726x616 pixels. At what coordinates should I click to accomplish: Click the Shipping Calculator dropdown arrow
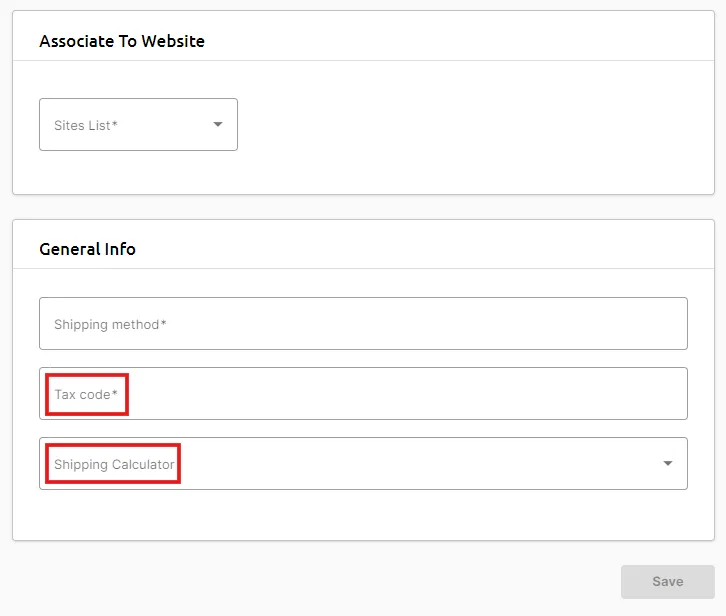point(668,464)
